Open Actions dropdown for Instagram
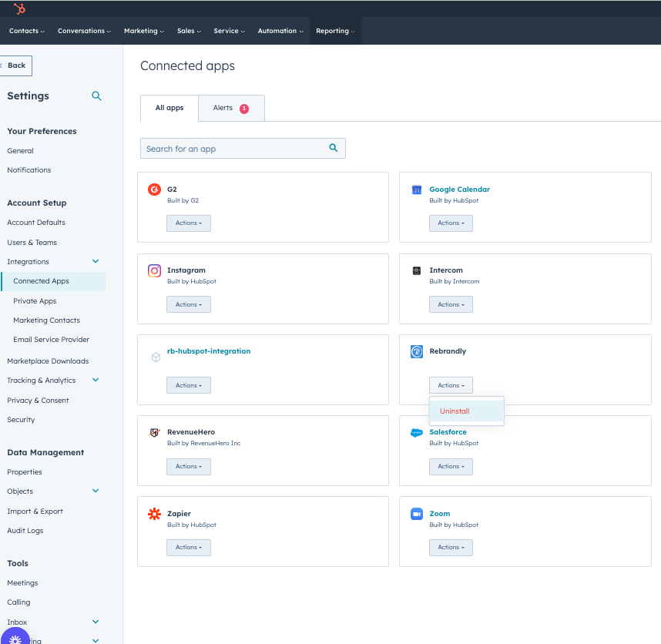The height and width of the screenshot is (644, 661). point(189,304)
